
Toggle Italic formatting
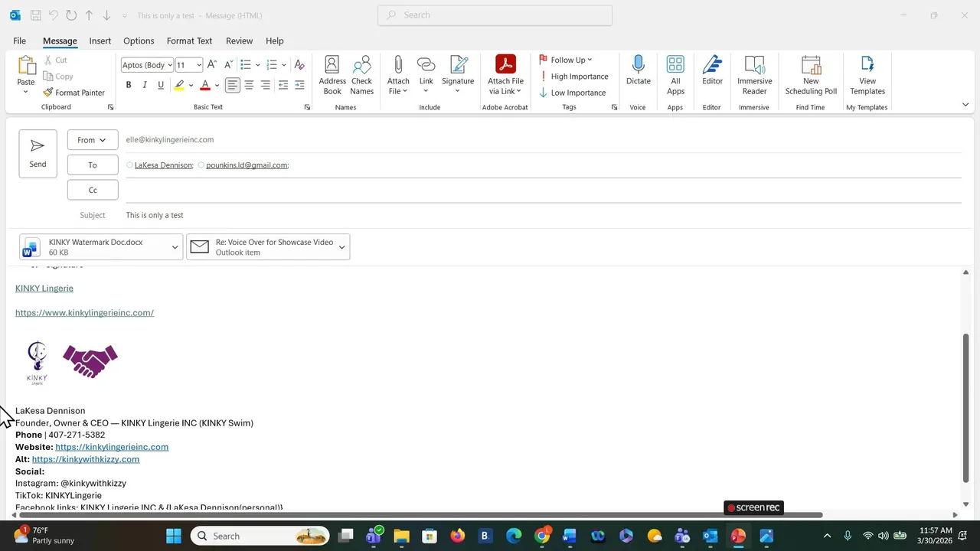(145, 85)
